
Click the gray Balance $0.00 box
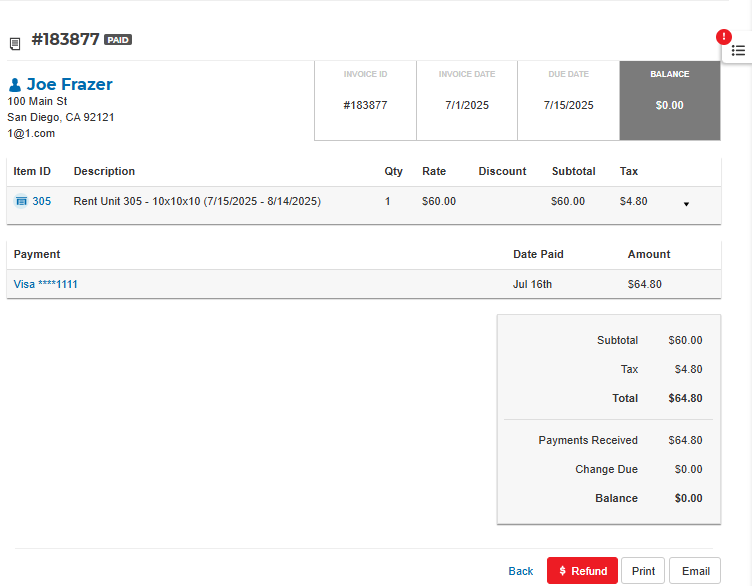[669, 100]
